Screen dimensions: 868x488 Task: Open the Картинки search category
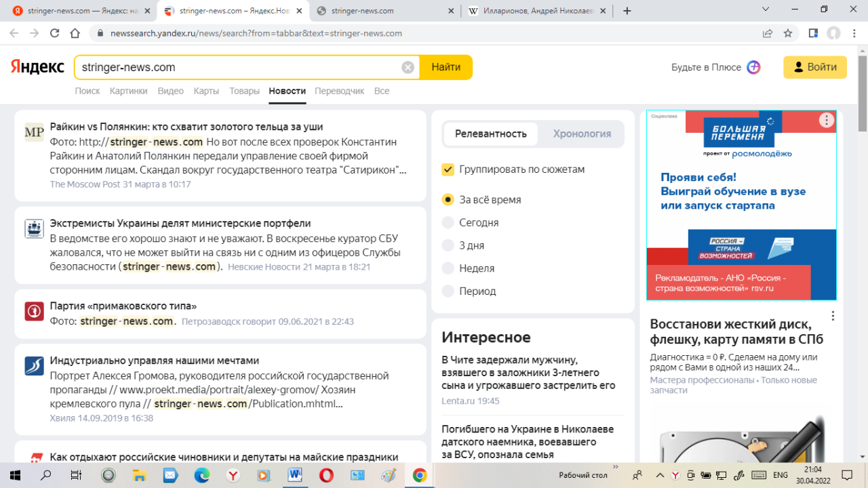pos(128,91)
